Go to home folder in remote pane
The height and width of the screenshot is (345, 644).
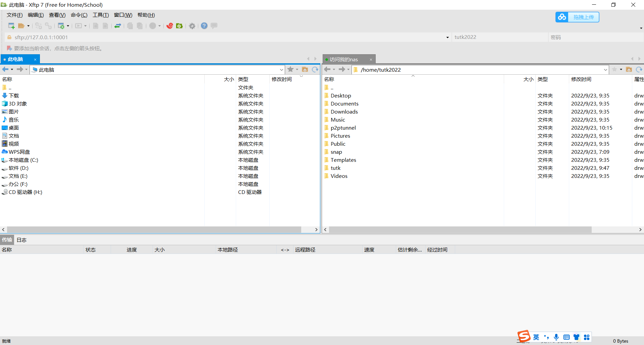629,69
